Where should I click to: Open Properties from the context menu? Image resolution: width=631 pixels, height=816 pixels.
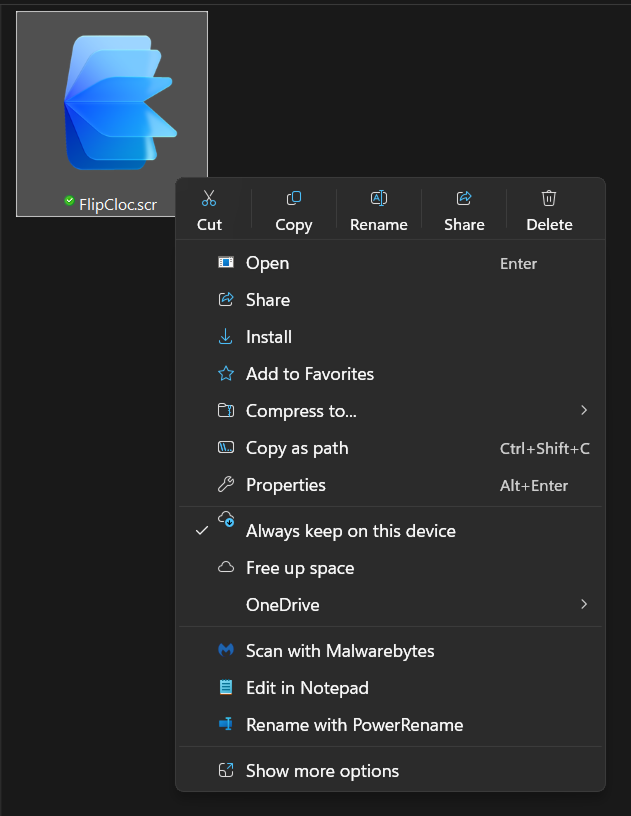[390, 485]
